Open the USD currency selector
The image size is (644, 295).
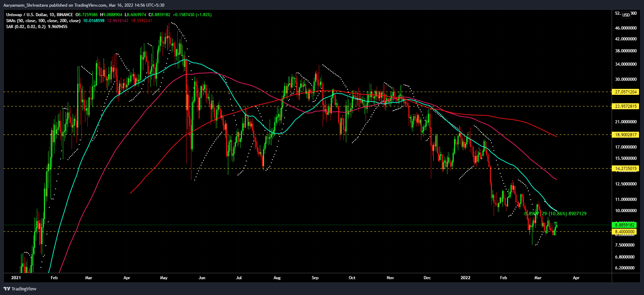click(626, 15)
